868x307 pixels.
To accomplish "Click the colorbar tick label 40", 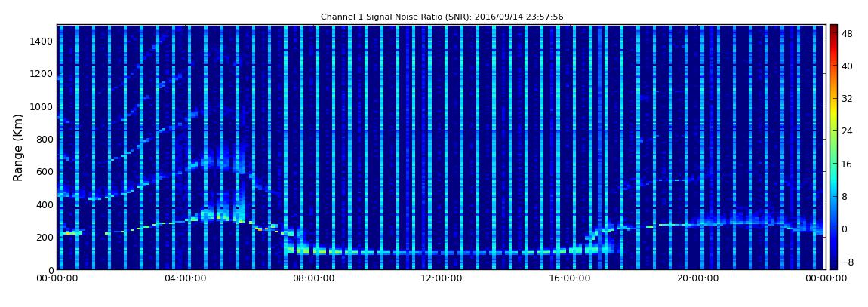I will (848, 66).
